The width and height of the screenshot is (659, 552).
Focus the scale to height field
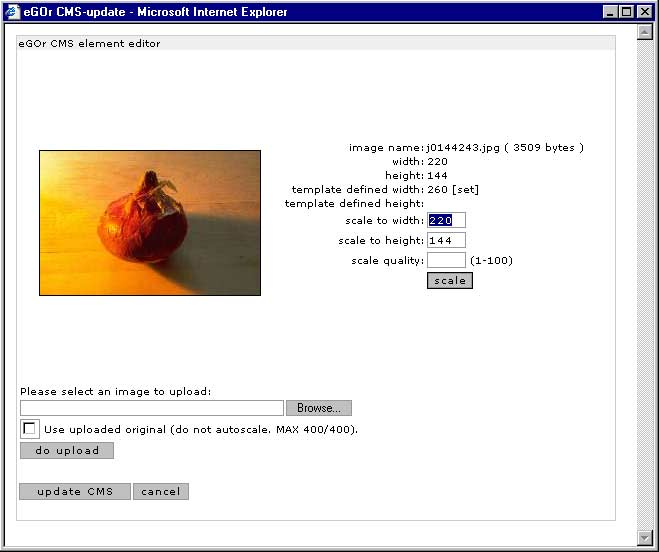click(x=446, y=241)
